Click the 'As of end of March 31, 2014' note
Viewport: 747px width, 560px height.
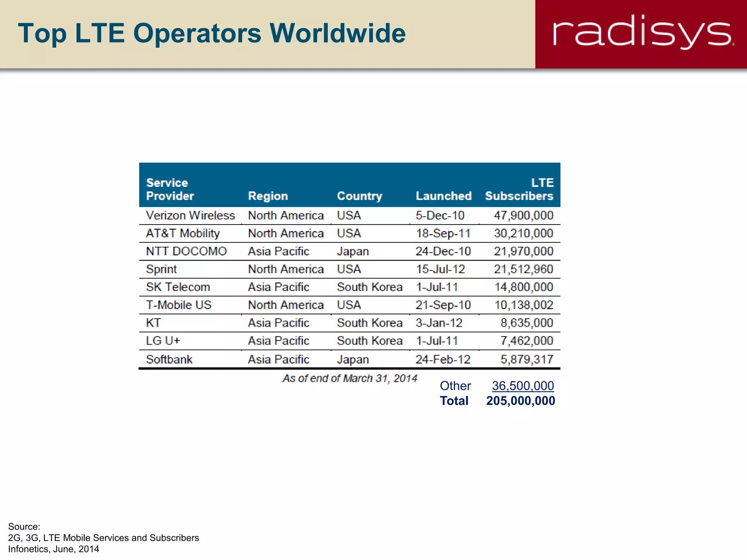(x=350, y=378)
